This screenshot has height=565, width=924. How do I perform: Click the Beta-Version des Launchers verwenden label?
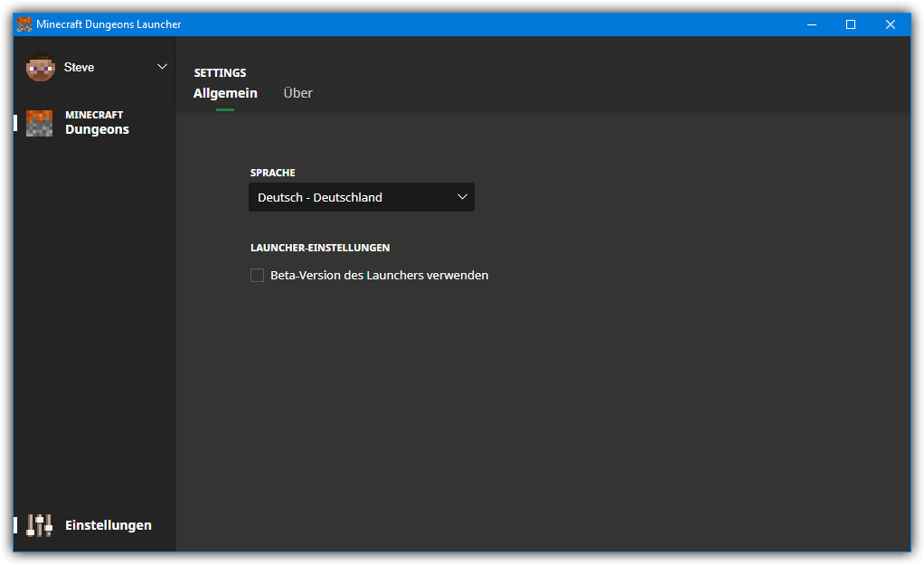point(379,275)
